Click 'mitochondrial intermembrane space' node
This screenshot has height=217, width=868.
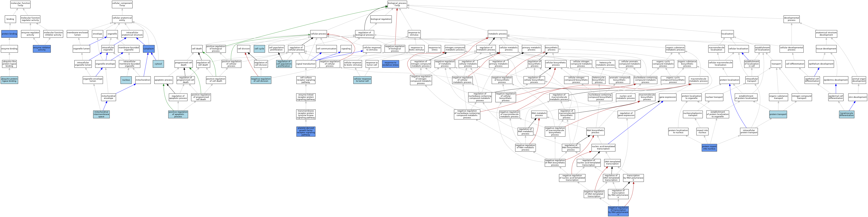point(101,114)
